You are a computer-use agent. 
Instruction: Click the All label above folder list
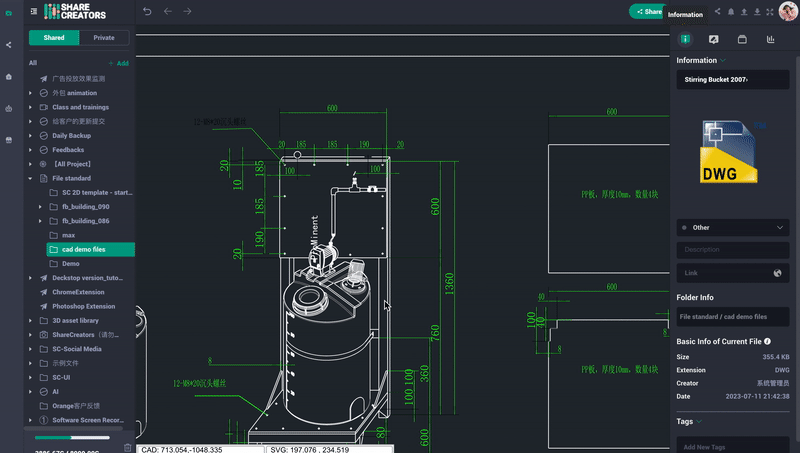(33, 63)
